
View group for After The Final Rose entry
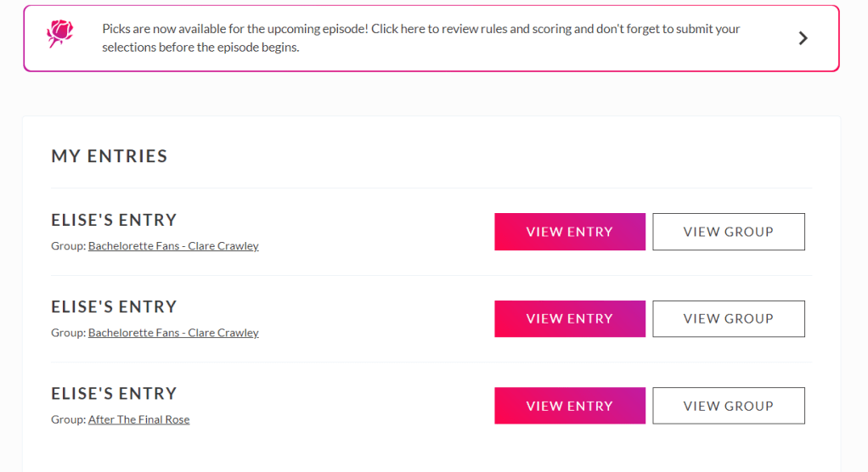728,406
